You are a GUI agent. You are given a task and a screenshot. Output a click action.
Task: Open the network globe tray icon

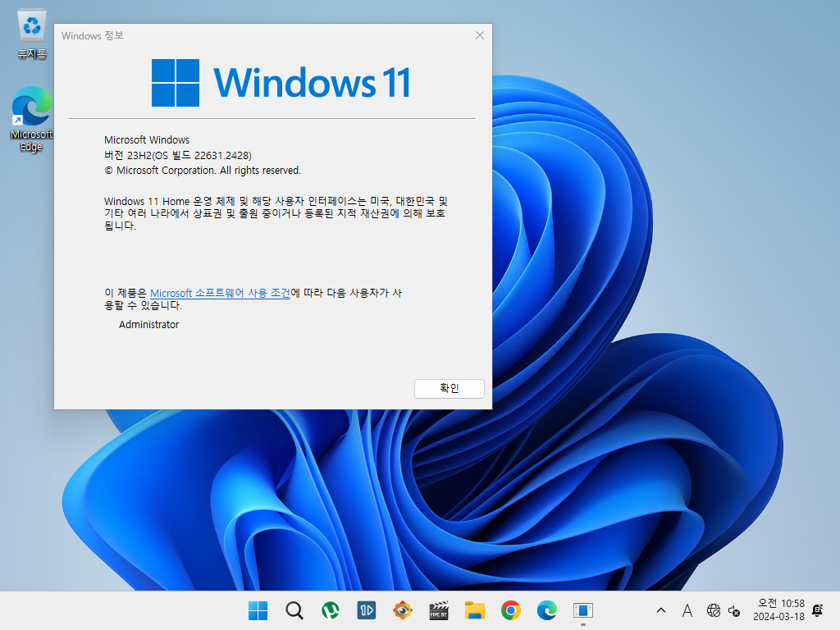pos(714,610)
